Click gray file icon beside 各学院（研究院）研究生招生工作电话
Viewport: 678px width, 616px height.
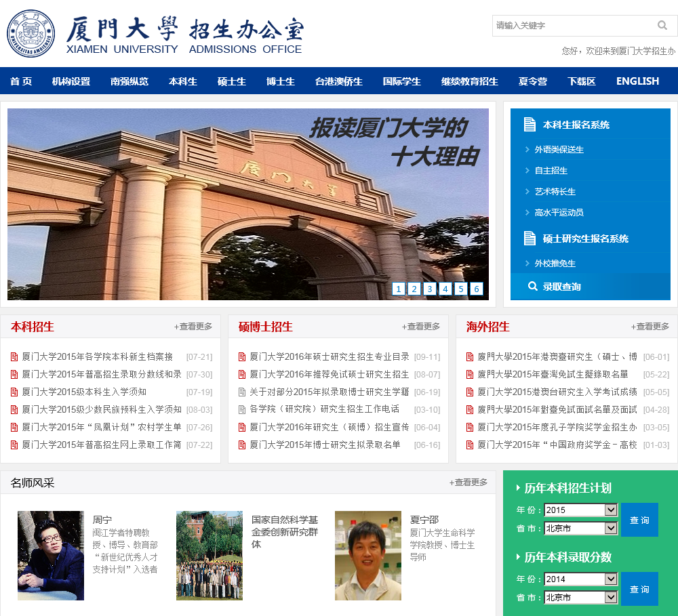242,409
